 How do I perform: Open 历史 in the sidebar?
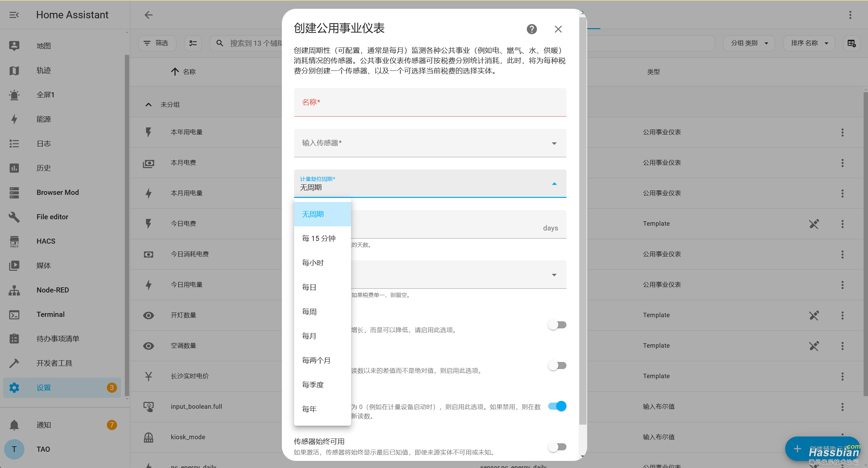click(x=62, y=168)
